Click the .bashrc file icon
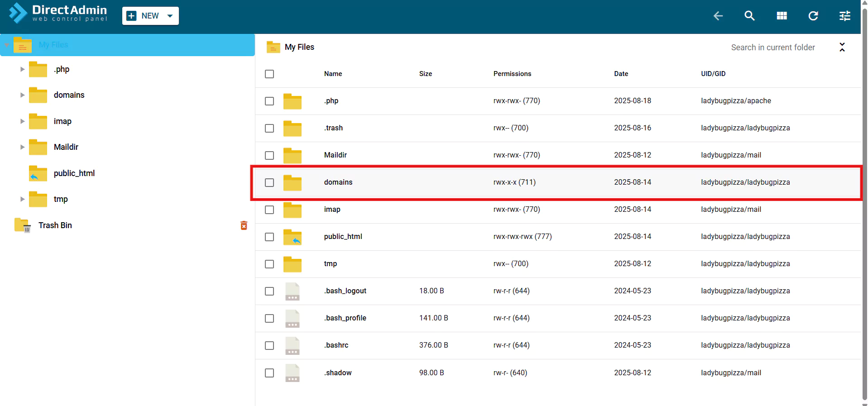Screen dimensions: 868x406 (293, 346)
